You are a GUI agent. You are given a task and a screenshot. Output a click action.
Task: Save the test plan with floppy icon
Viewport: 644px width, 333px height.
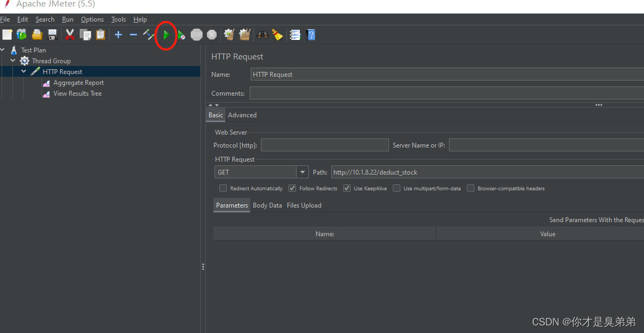(x=52, y=35)
